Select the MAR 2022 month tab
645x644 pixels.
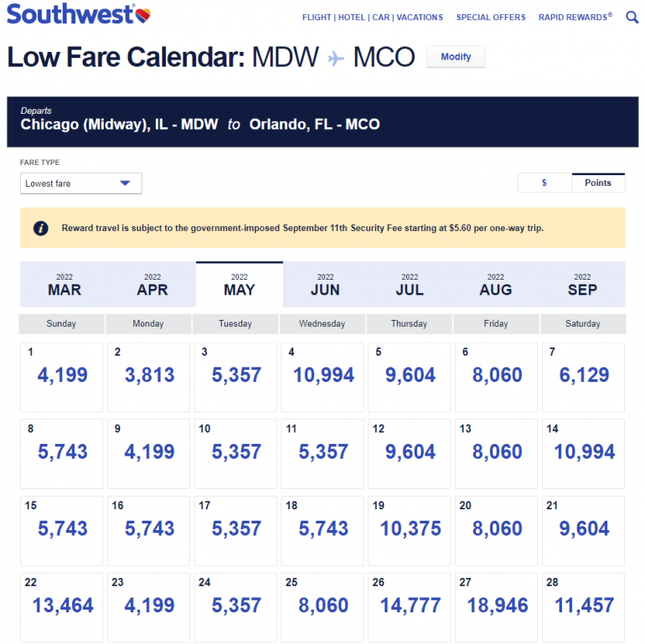65,284
